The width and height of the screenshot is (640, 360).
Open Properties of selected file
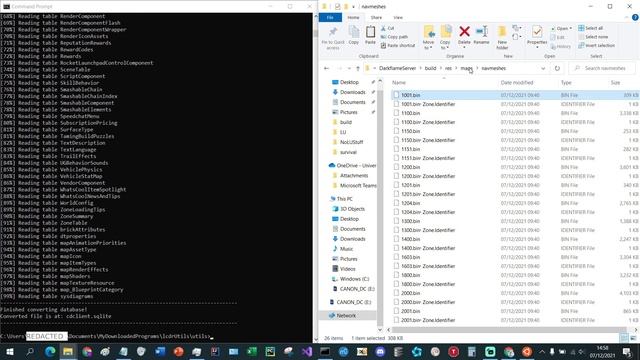click(537, 37)
